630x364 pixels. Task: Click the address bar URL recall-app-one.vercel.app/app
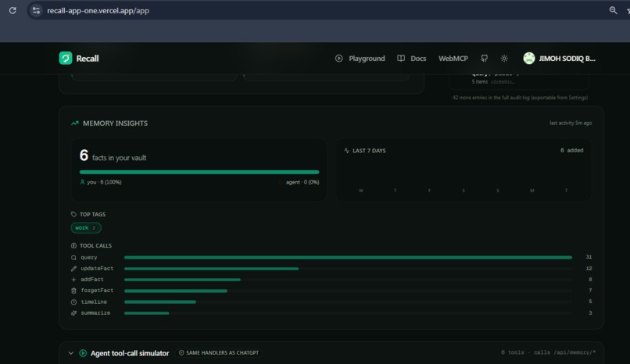[98, 11]
